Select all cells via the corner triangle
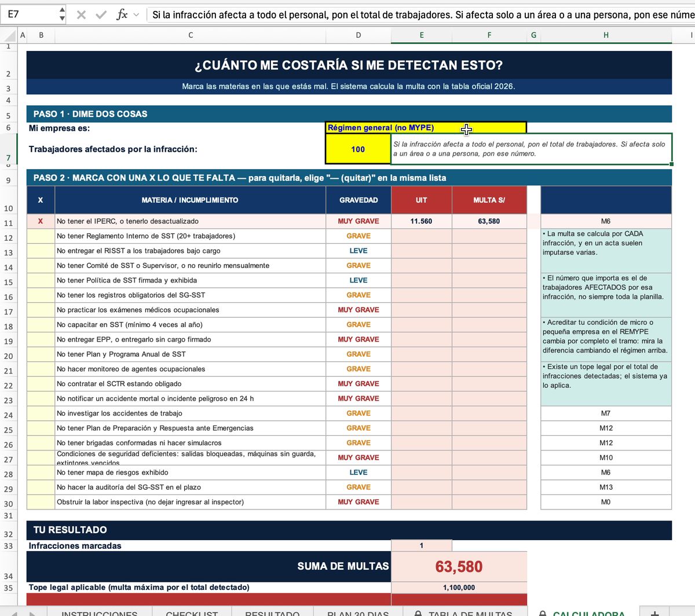This screenshot has width=695, height=616. click(9, 35)
